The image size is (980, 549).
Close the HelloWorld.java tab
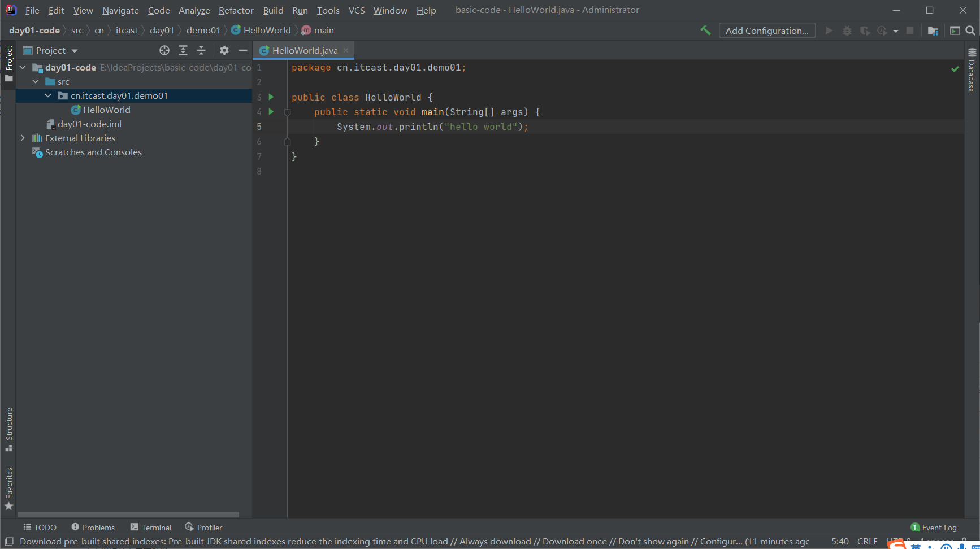(x=346, y=50)
